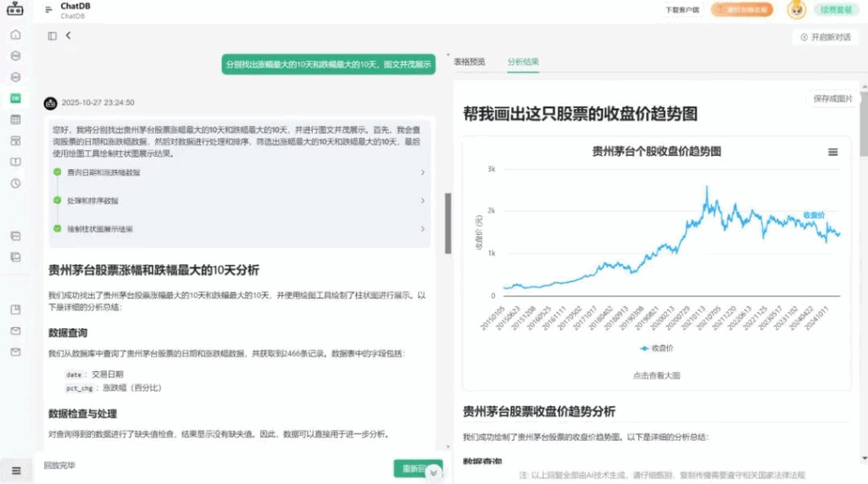Click the green 续费套餐 button
The height and width of the screenshot is (484, 868).
point(836,10)
